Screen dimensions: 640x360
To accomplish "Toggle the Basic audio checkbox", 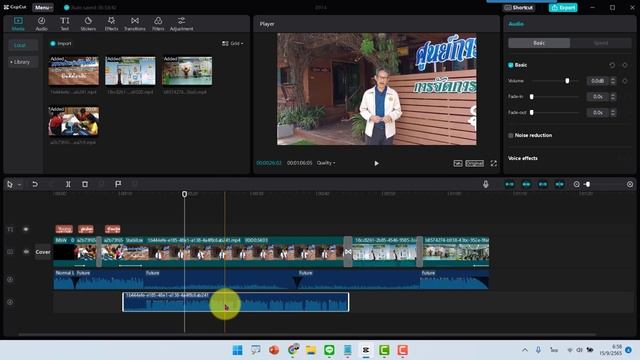I will [x=511, y=65].
